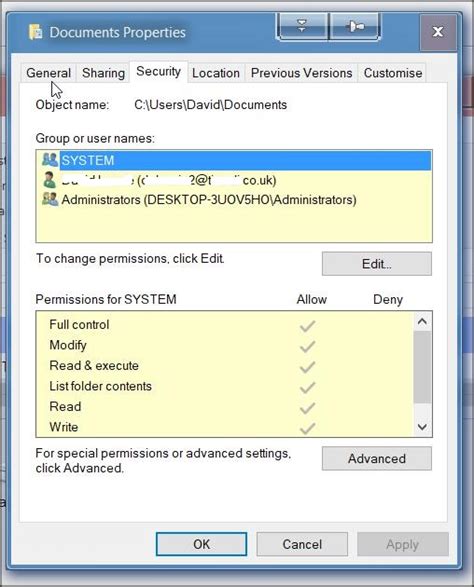Image resolution: width=474 pixels, height=587 pixels.
Task: Click the Full control Allow checkmark
Action: [307, 326]
